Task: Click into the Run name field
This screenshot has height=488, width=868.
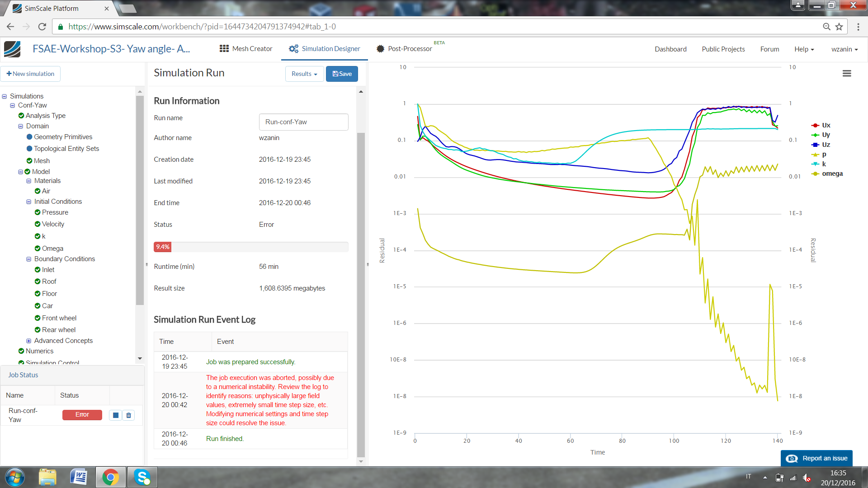Action: click(x=303, y=122)
